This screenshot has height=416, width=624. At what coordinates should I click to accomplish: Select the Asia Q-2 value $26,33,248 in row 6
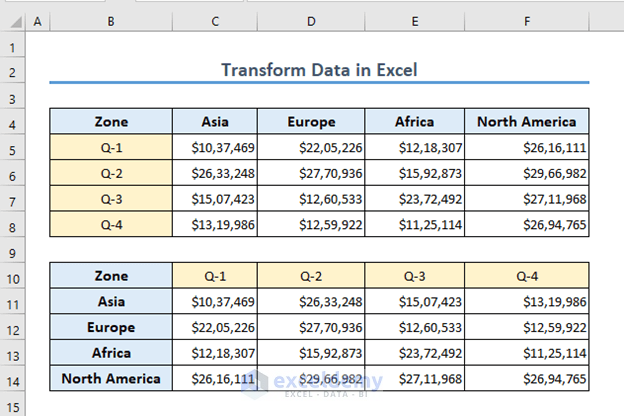pos(215,173)
